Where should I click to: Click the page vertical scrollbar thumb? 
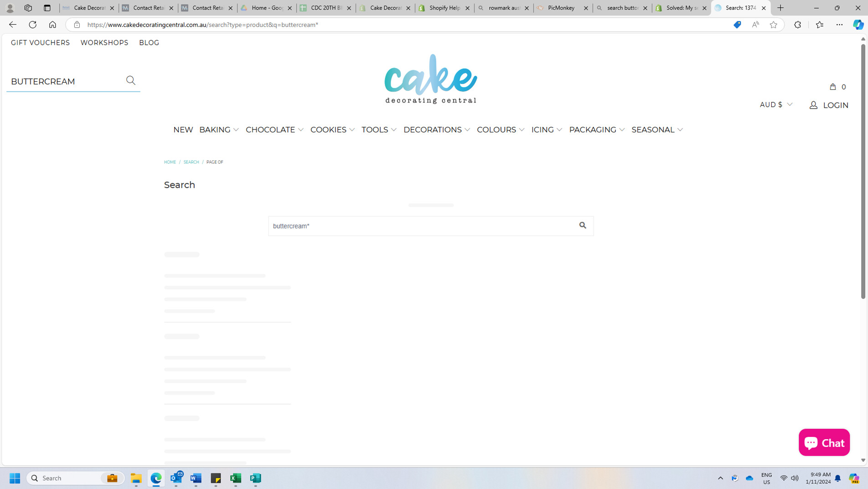(x=863, y=171)
